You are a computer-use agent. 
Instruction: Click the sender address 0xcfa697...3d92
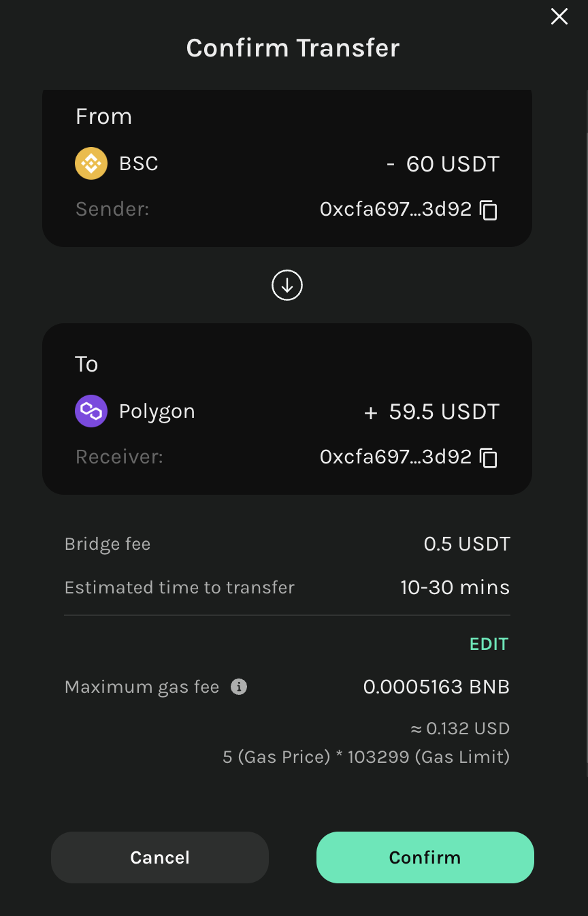(395, 210)
